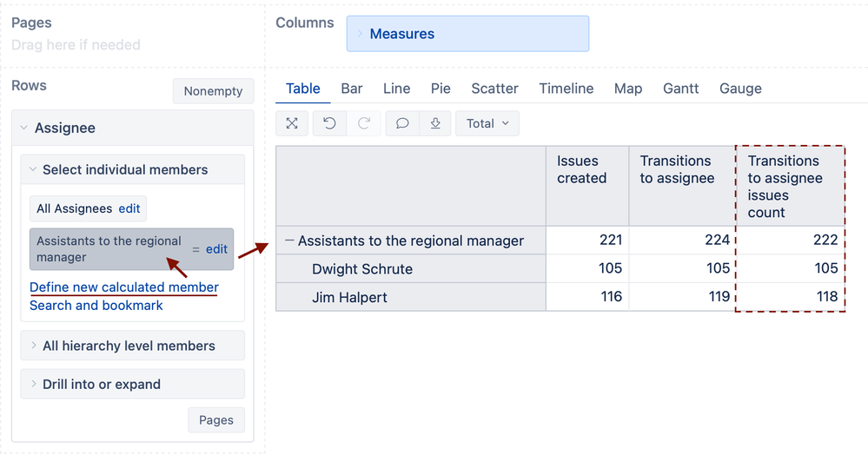This screenshot has height=468, width=868.
Task: Click the fullscreen expand icon in the toolbar
Action: pyautogui.click(x=292, y=123)
